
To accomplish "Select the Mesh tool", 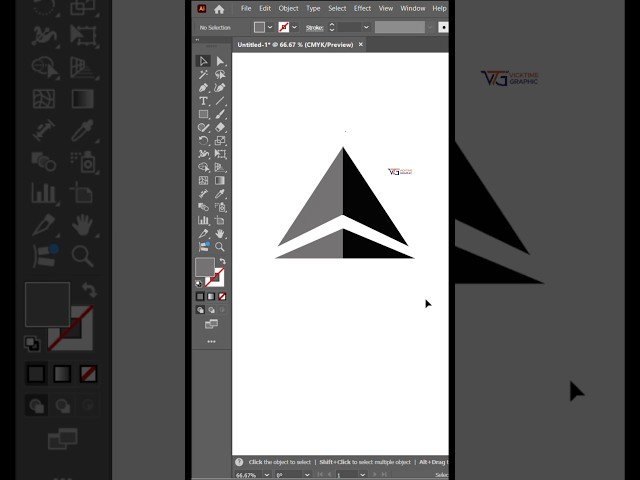I will point(203,180).
